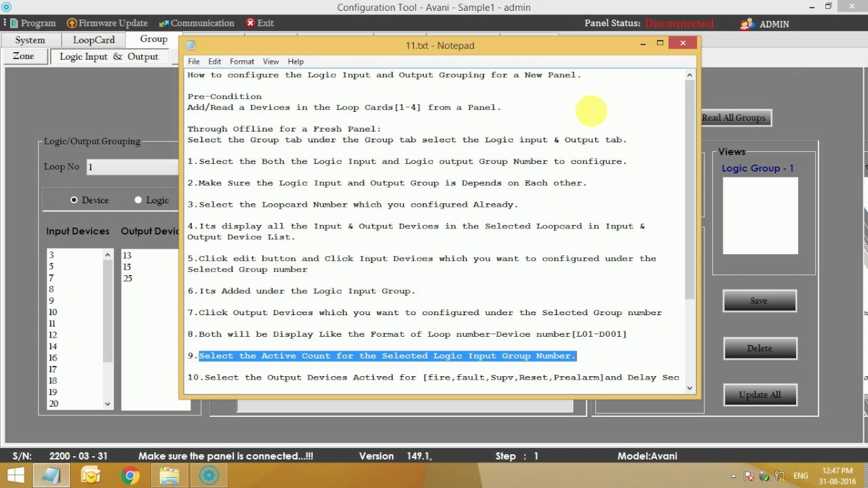The image size is (868, 488).
Task: Switch to Notepad in the taskbar
Action: [x=52, y=475]
